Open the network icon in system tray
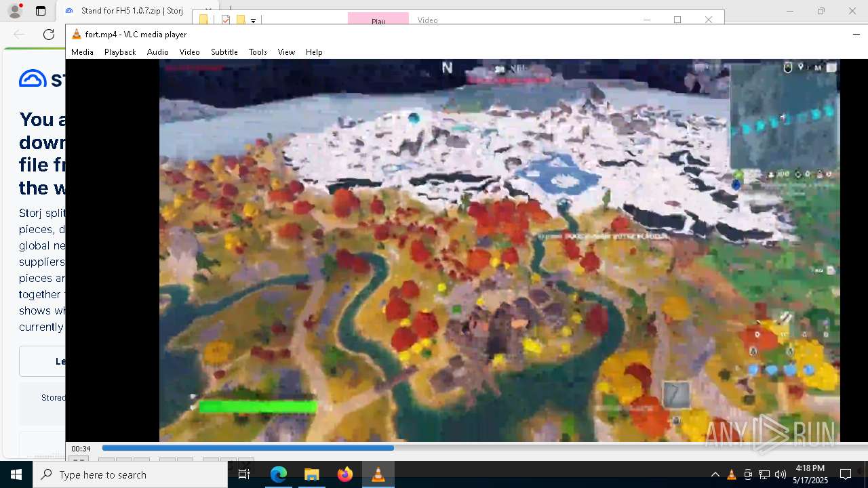 pyautogui.click(x=764, y=474)
